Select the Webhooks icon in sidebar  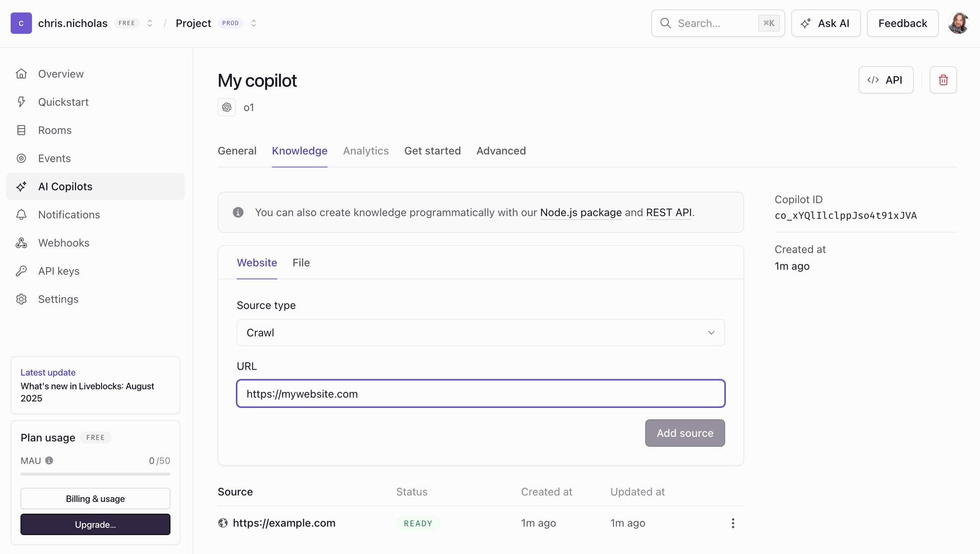(x=21, y=243)
